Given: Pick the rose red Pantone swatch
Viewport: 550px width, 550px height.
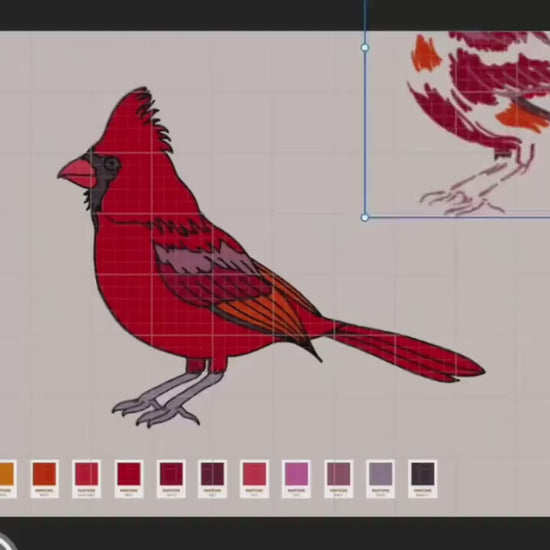Looking at the screenshot, I should 255,479.
